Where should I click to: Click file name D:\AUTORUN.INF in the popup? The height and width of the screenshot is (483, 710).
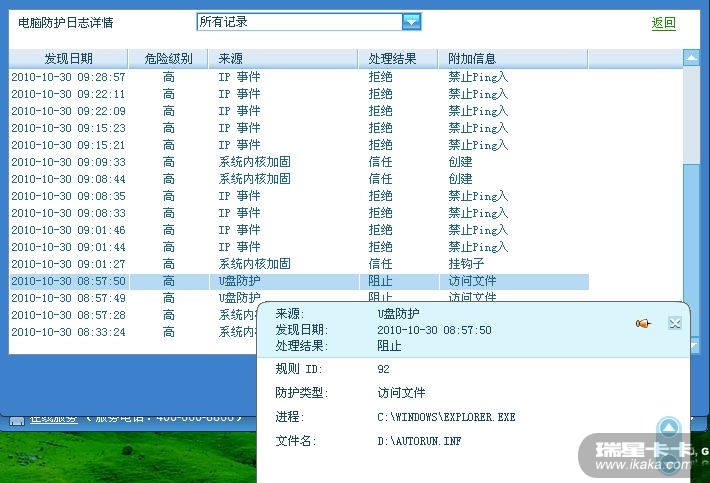419,441
